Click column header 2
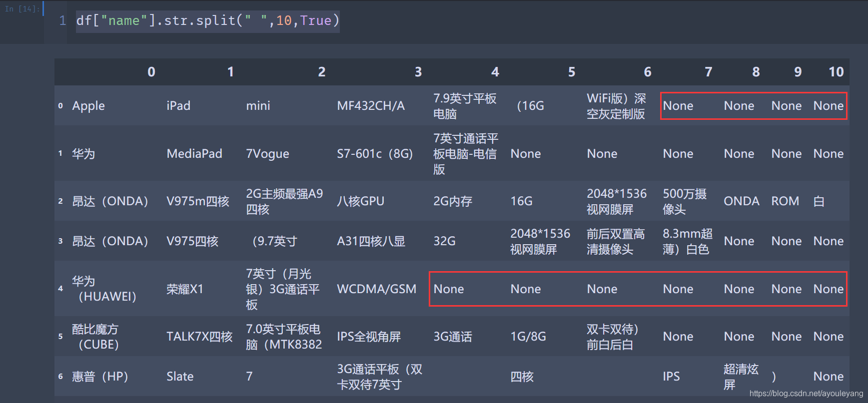 (x=322, y=72)
